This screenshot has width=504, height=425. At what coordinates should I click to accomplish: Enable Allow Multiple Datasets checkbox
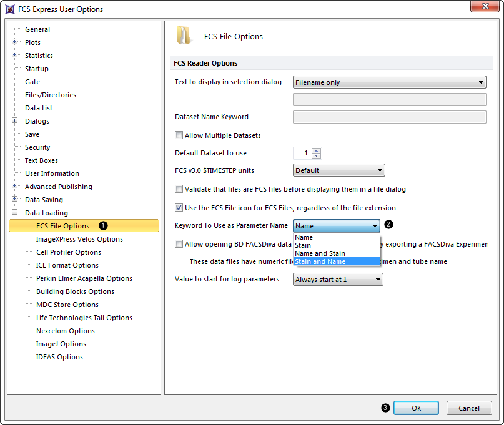point(180,135)
